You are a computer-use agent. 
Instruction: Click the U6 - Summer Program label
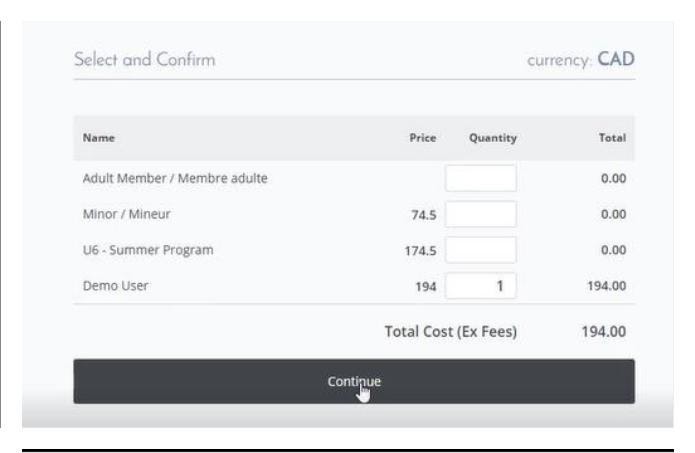(x=148, y=250)
